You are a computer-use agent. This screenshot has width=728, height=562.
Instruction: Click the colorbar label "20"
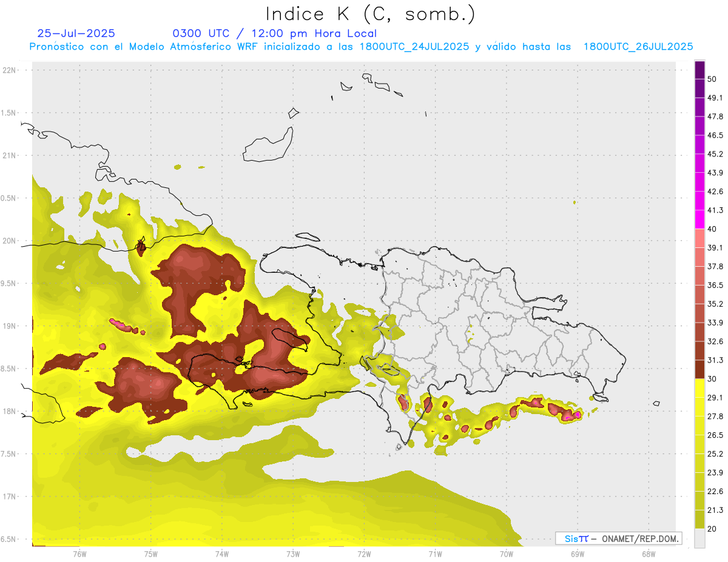(x=712, y=529)
